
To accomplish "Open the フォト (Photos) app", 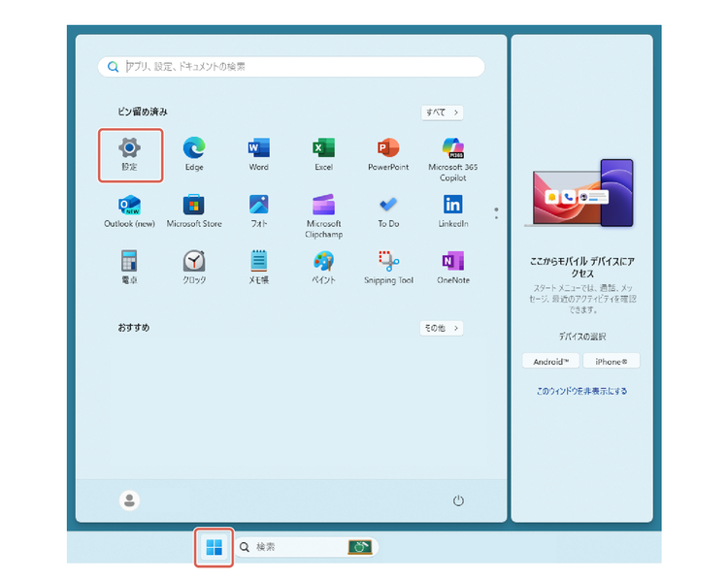I will 258,211.
